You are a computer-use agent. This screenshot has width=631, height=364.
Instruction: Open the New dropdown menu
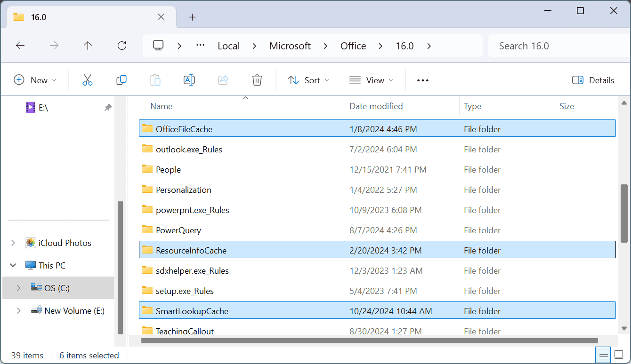pos(35,80)
